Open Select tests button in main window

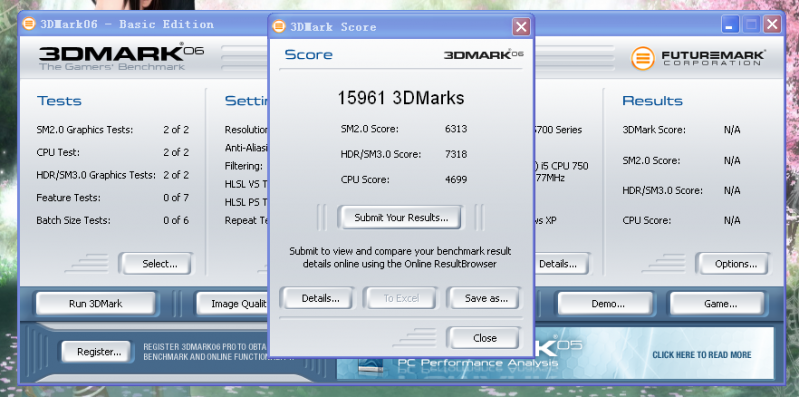coord(156,264)
